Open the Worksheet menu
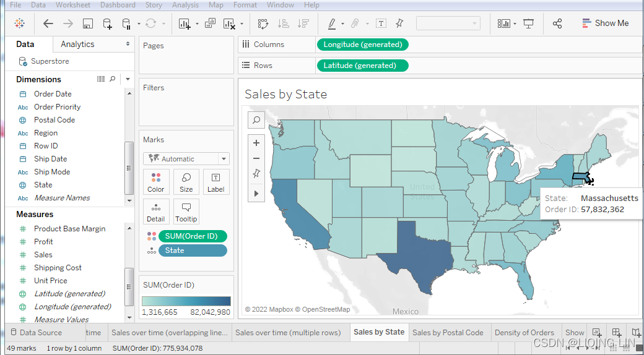Screen dimensions: 644x355 tap(73, 5)
